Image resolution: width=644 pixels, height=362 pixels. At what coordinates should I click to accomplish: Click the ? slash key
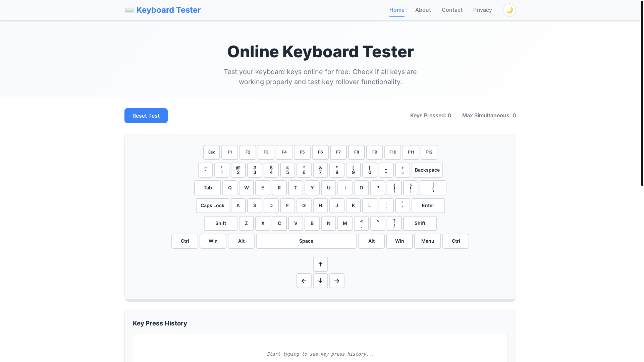tap(394, 223)
